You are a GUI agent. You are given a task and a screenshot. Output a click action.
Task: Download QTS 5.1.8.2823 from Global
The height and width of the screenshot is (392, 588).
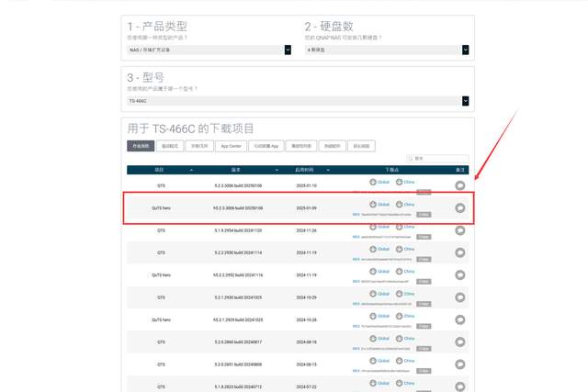[379, 384]
